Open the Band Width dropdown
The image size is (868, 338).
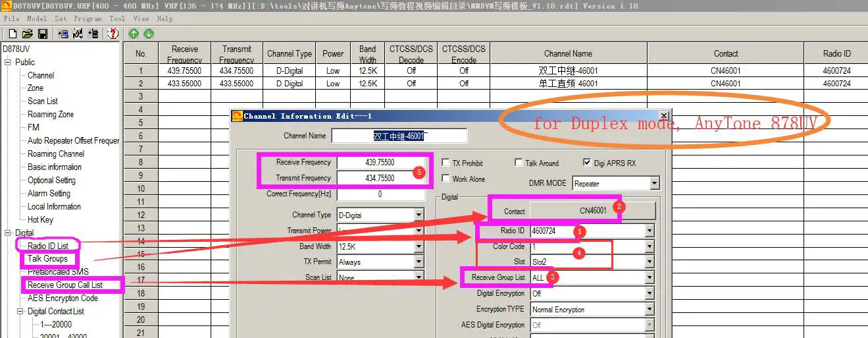pos(419,246)
